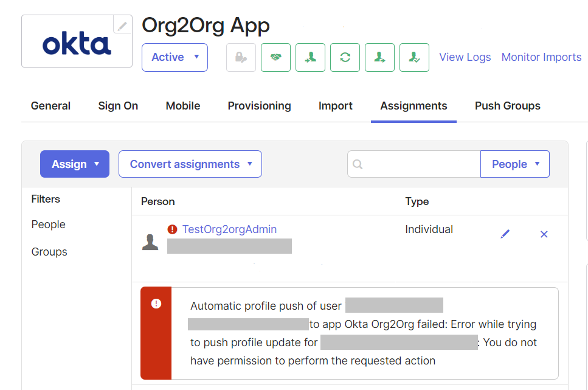Open Monitor Imports
The image size is (588, 390).
tap(541, 57)
